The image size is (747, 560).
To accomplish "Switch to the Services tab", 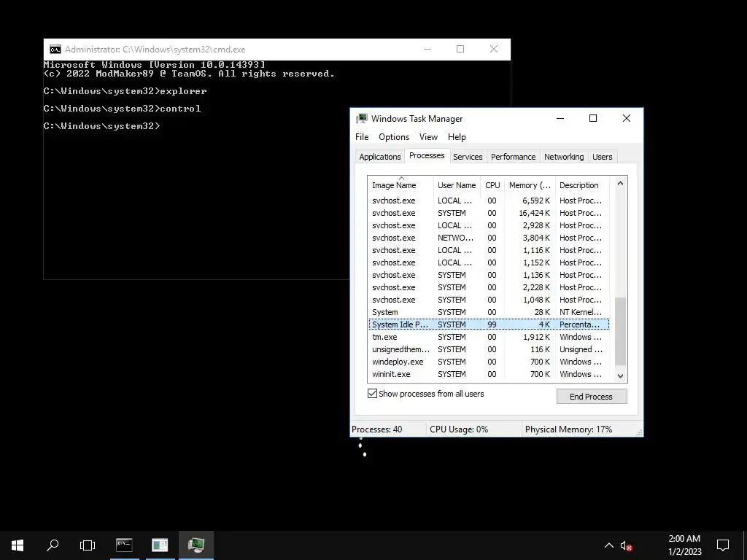I will pos(468,157).
